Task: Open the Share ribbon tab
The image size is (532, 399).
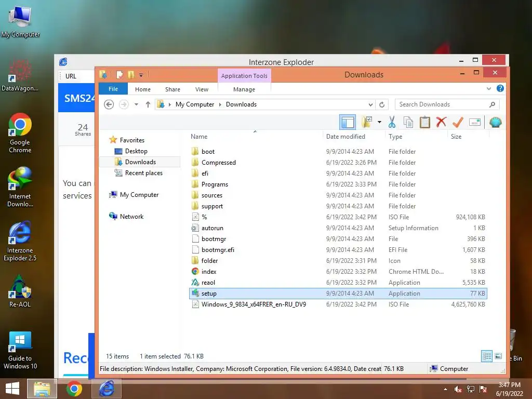Action: click(172, 89)
